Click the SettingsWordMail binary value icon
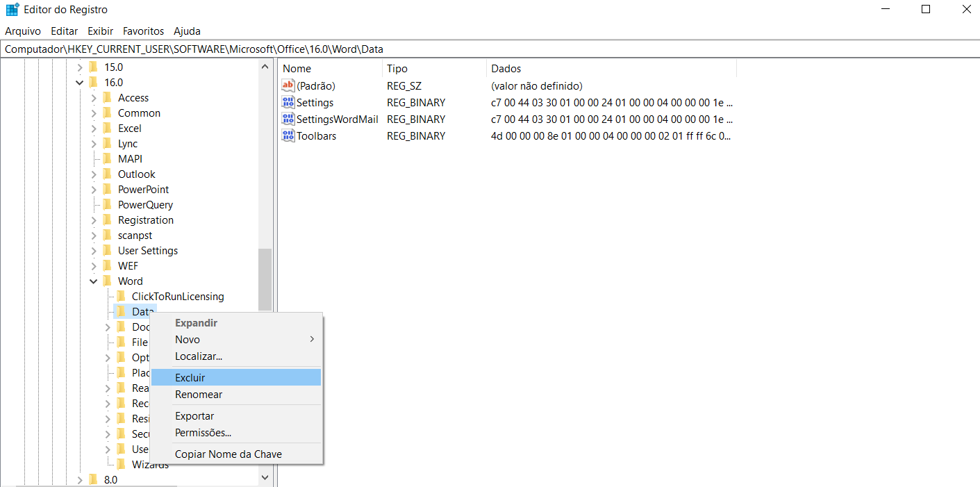Image resolution: width=980 pixels, height=487 pixels. click(288, 119)
